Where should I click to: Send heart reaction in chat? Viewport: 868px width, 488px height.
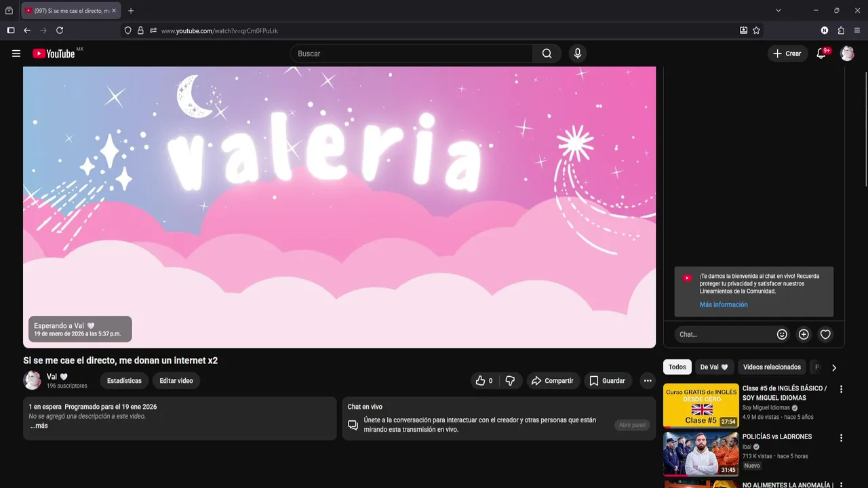coord(825,334)
